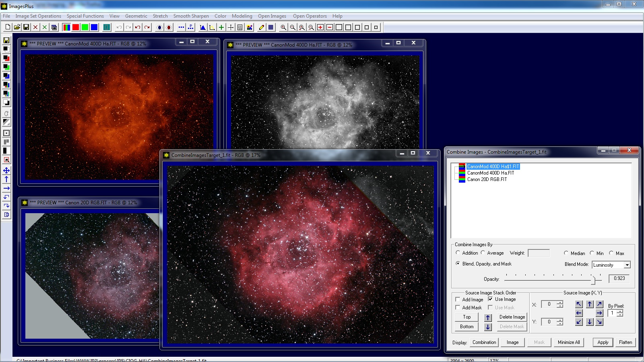The height and width of the screenshot is (362, 644).
Task: Click the green and black channel icon in left toolbar
Action: [x=6, y=67]
